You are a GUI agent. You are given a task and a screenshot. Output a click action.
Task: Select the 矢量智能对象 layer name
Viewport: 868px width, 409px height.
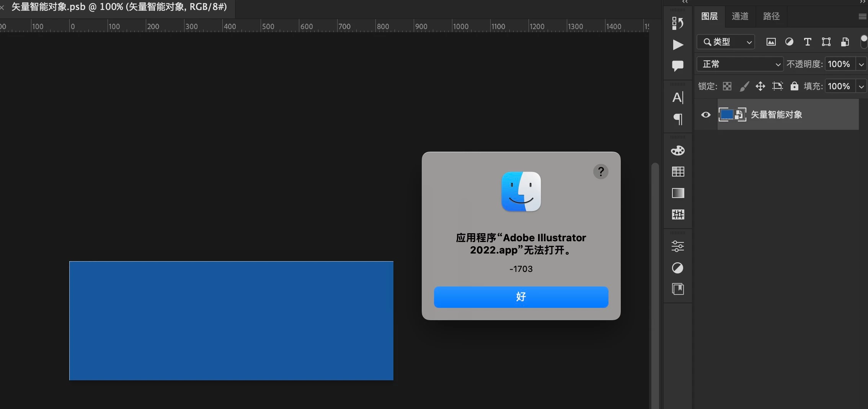coord(776,115)
